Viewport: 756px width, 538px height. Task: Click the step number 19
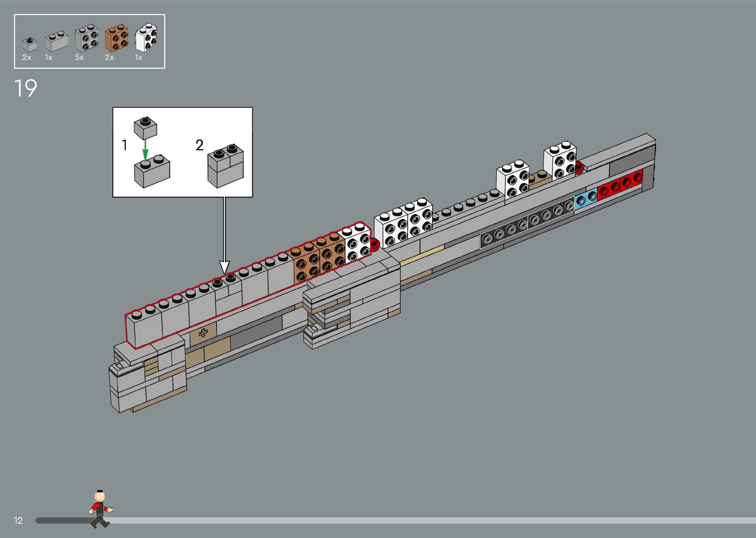click(x=26, y=88)
